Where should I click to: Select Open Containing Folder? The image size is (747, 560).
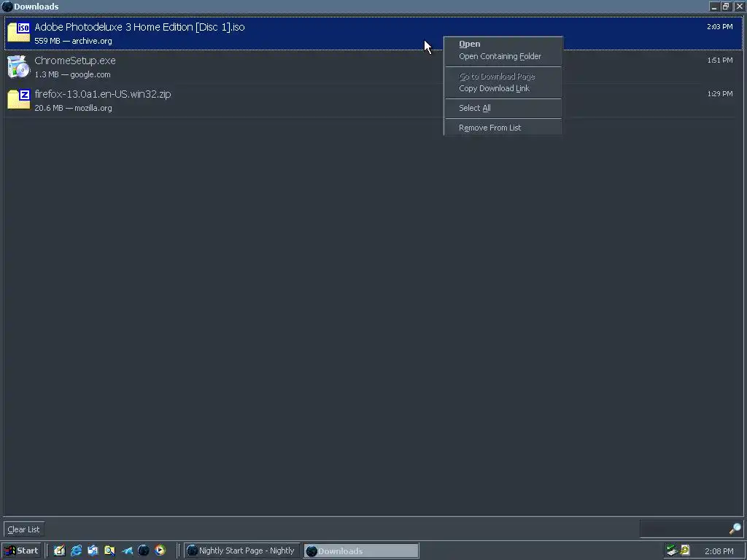coord(503,56)
